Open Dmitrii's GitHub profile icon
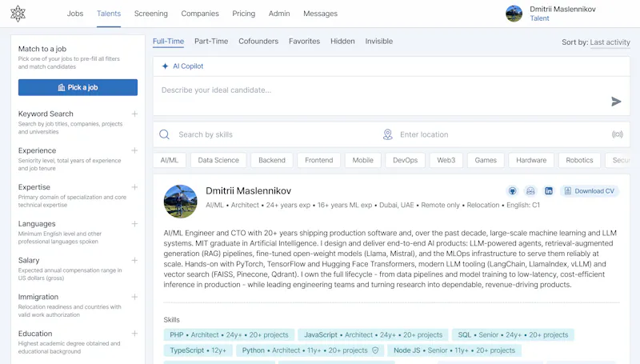The height and width of the screenshot is (364, 640). pos(512,191)
